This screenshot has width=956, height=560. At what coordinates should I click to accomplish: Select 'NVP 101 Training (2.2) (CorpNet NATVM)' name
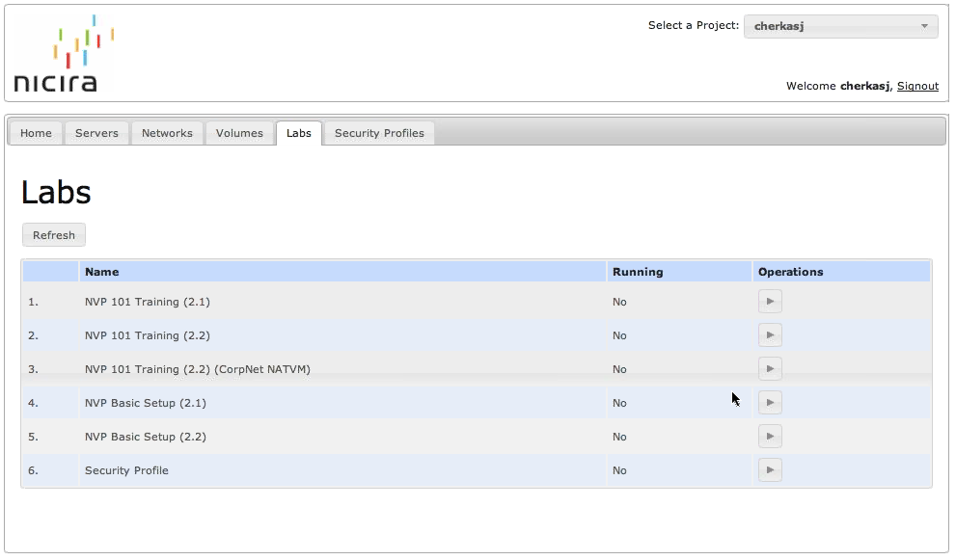(x=198, y=368)
